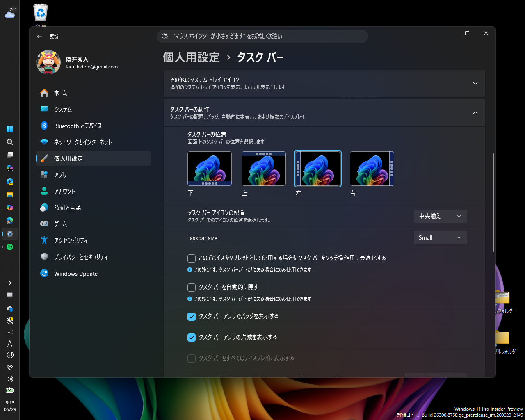Open Wi-Fi network tray icon
Image resolution: width=525 pixels, height=420 pixels.
click(10, 367)
